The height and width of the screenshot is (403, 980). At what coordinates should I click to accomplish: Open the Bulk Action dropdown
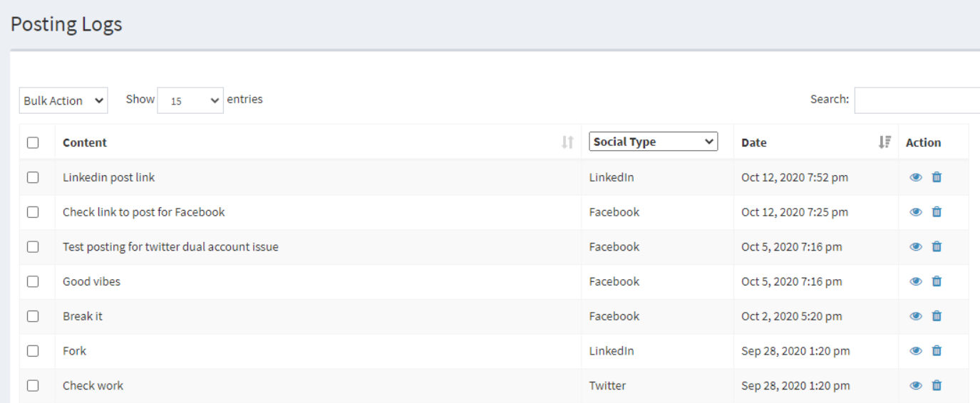coord(63,100)
